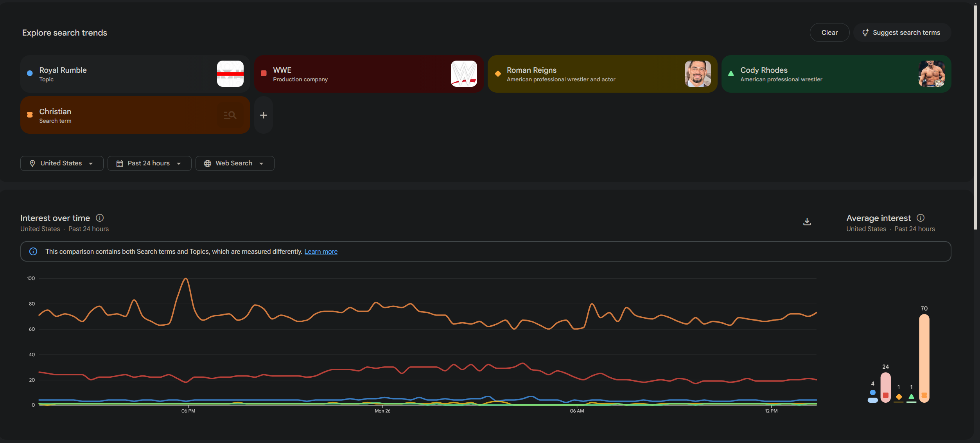
Task: Click the download chart data icon
Action: [807, 222]
